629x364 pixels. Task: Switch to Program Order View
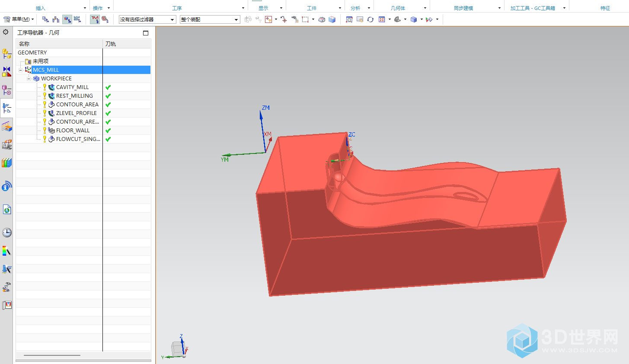(x=45, y=19)
